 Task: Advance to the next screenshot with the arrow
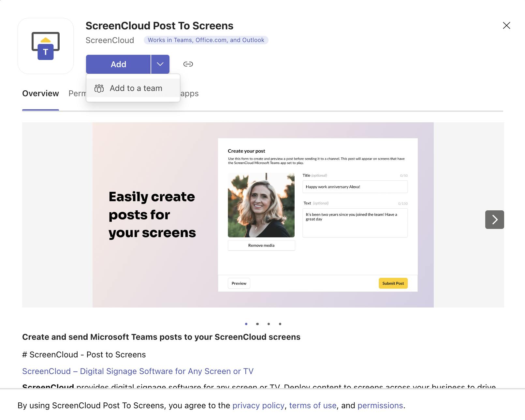[494, 219]
